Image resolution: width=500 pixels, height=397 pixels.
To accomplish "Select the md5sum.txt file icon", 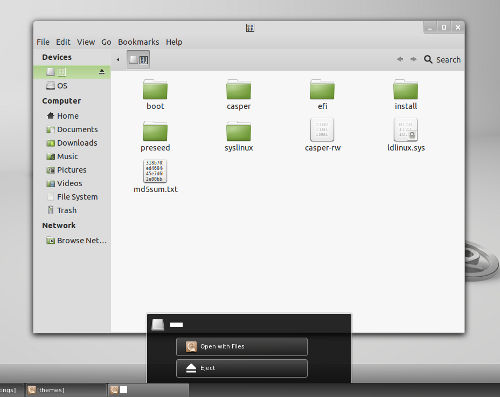I will click(155, 171).
